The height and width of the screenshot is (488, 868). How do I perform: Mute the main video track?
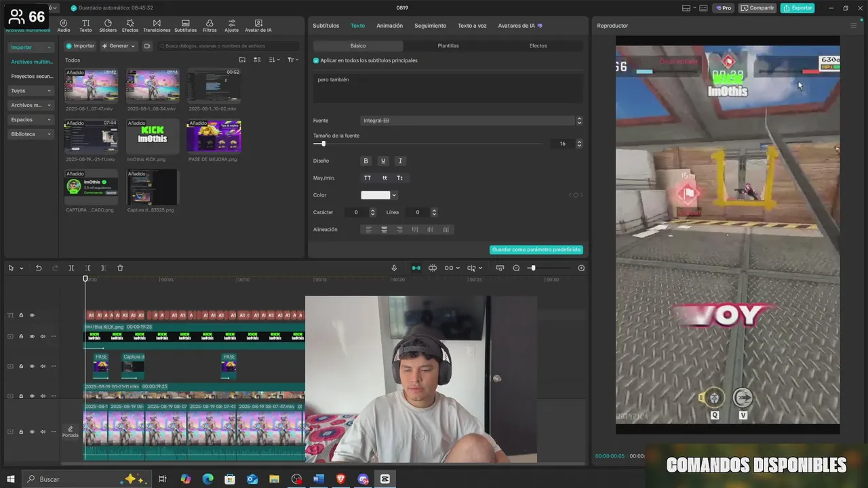(43, 432)
